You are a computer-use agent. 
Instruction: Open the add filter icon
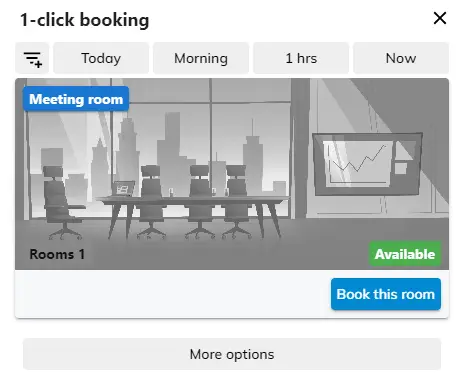pos(32,58)
